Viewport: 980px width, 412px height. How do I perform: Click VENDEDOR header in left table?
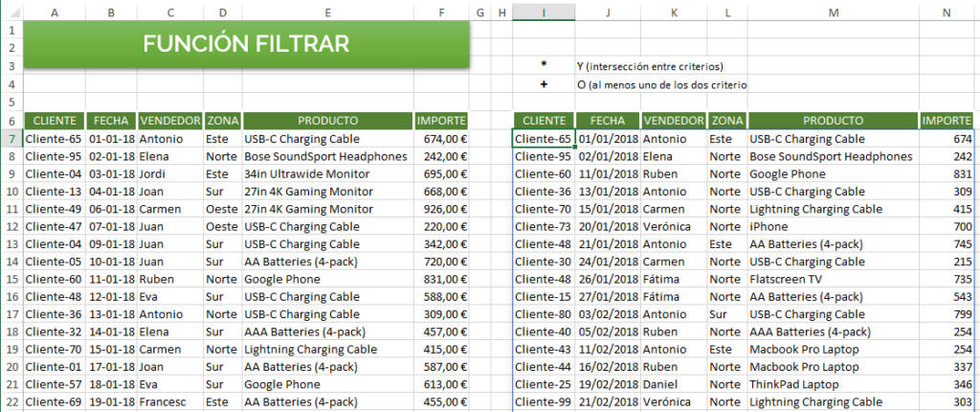[170, 121]
